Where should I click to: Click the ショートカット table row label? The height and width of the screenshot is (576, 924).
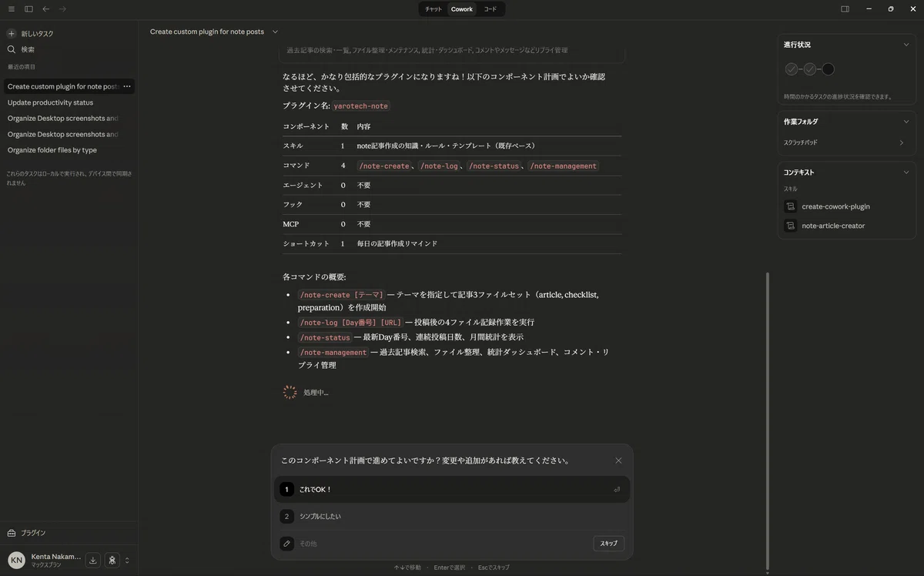[306, 243]
